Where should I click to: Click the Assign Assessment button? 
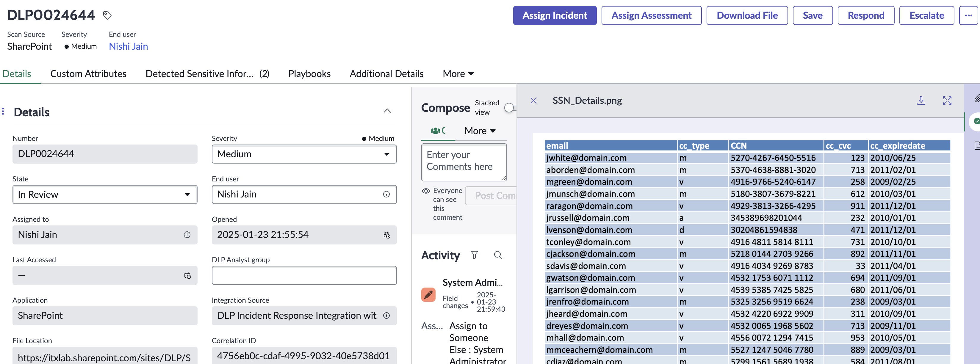pos(651,15)
